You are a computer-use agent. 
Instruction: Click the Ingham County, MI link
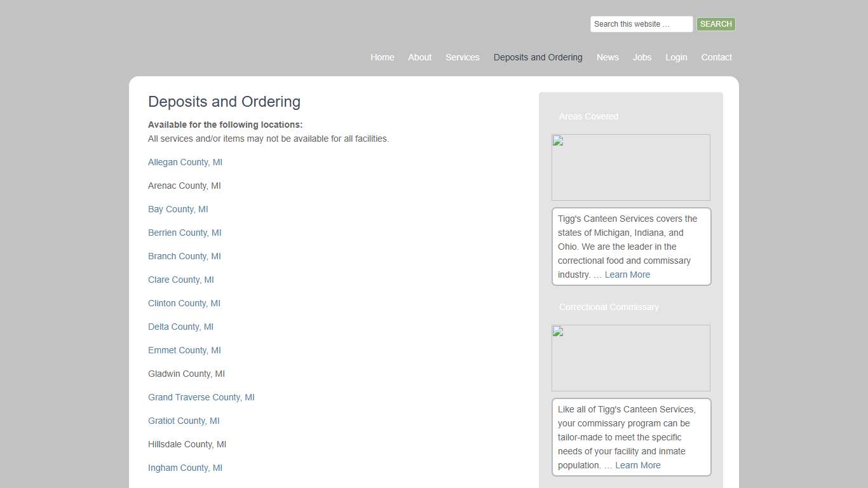[185, 468]
